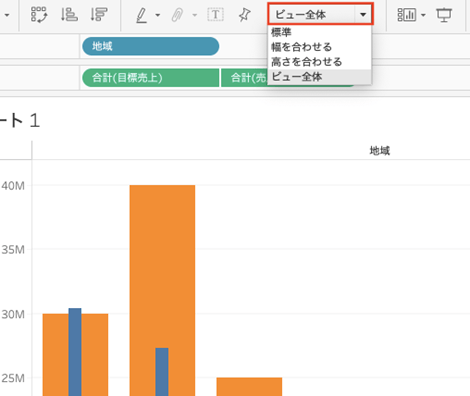
Task: Click the Swap Rows and Columns icon
Action: pyautogui.click(x=39, y=15)
